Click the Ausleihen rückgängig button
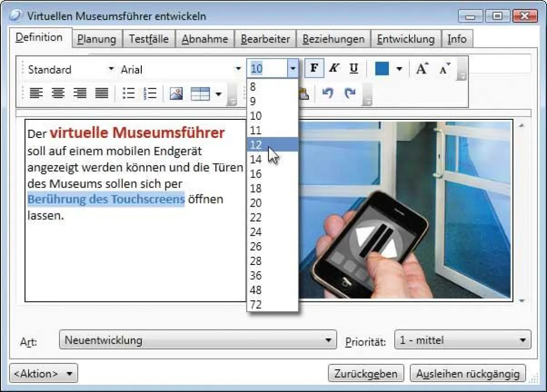 tap(468, 374)
